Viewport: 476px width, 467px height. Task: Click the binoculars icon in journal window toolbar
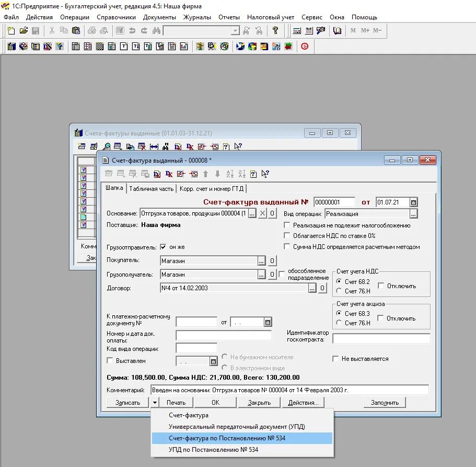[x=166, y=147]
